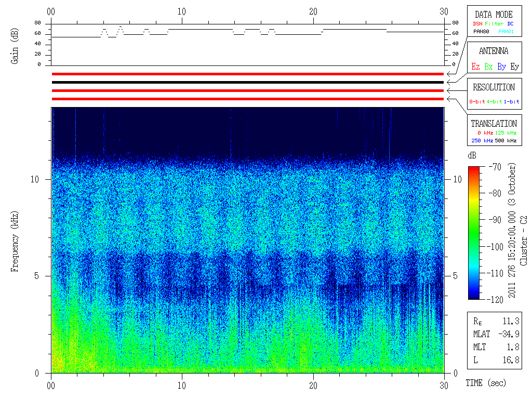
Task: Click the spectrogram's dark blue band above 11 kHz
Action: (x=248, y=130)
